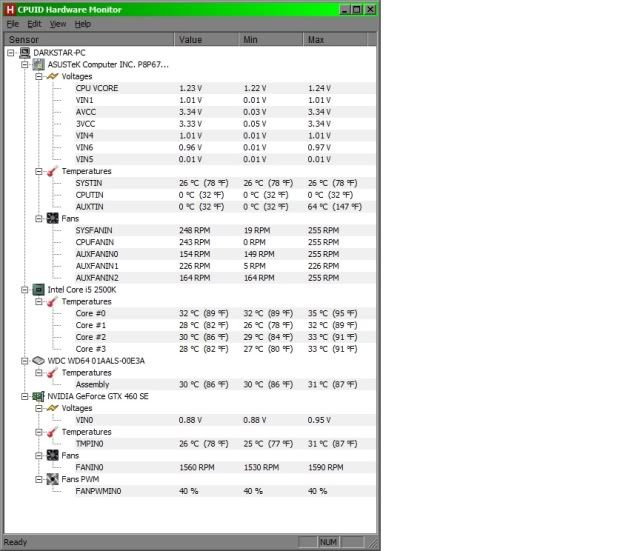Collapse the motherboard Temperatures group
This screenshot has width=640, height=551.
39,171
